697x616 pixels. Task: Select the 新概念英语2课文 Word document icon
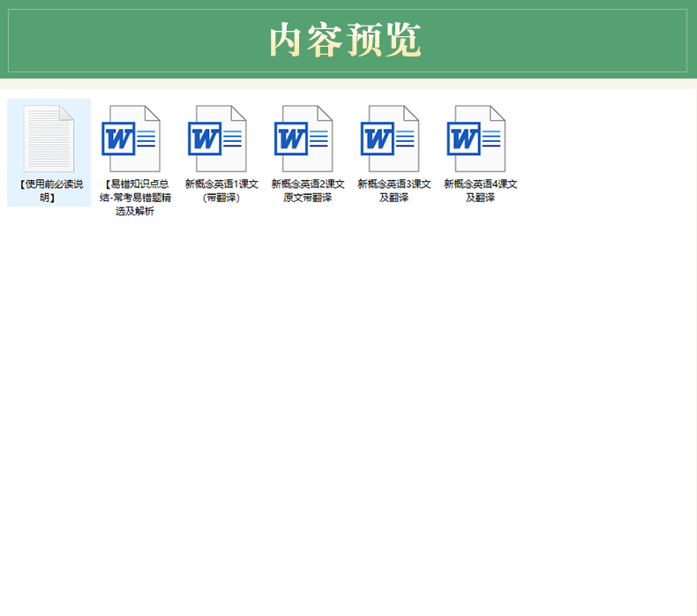pyautogui.click(x=304, y=139)
